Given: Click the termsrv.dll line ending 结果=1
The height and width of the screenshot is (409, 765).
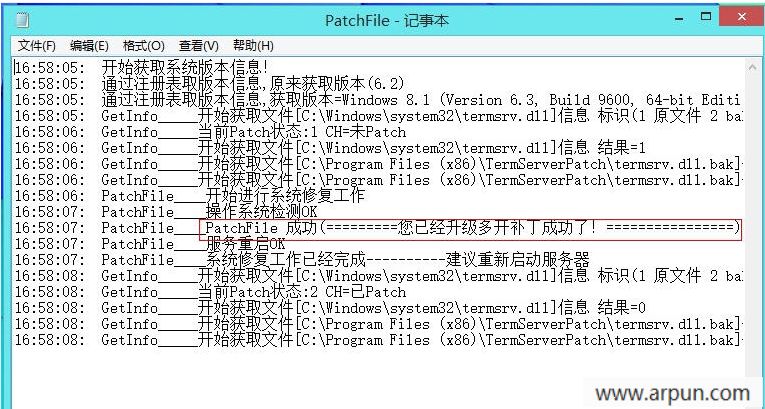Looking at the screenshot, I should coord(330,148).
